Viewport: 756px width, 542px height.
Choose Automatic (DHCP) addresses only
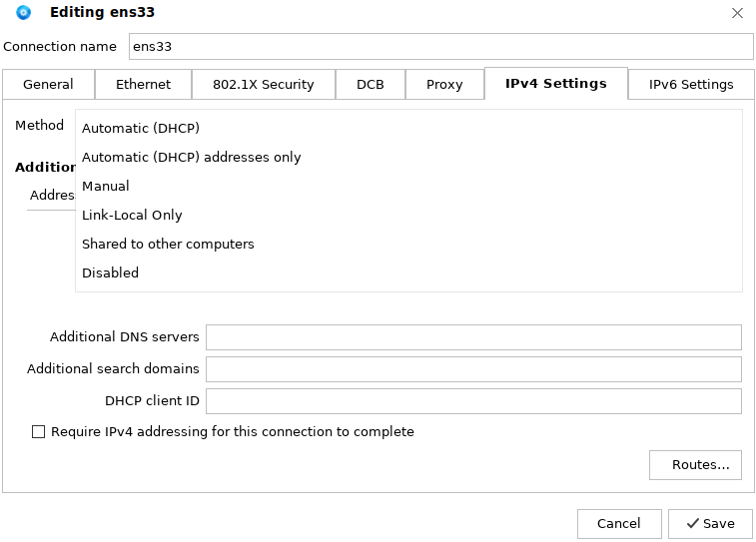coord(192,157)
